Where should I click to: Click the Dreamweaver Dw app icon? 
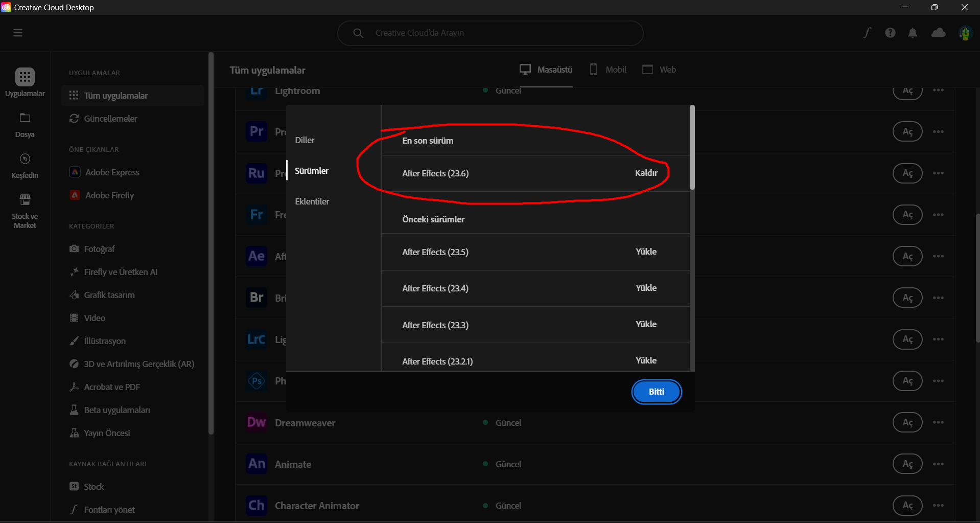(x=256, y=422)
